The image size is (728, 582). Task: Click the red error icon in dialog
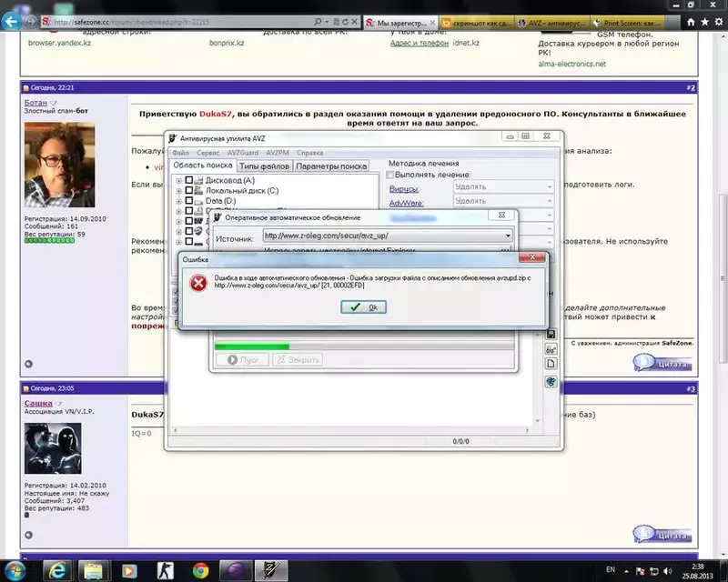[198, 282]
